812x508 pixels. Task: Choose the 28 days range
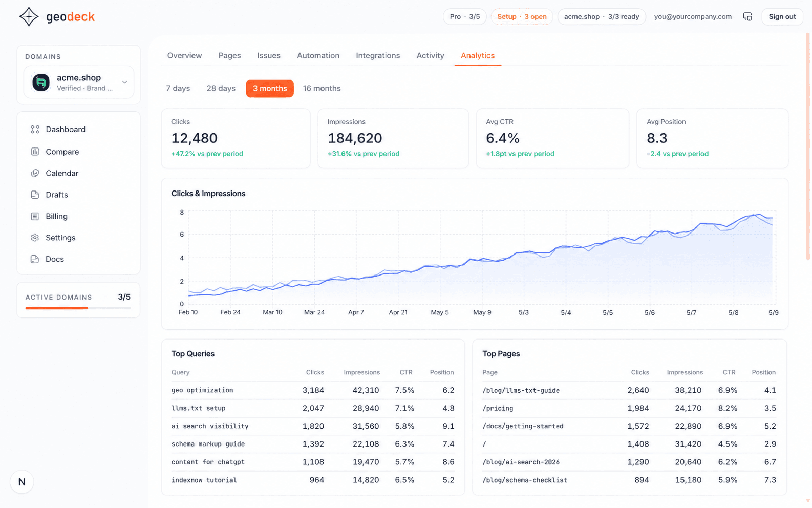221,89
